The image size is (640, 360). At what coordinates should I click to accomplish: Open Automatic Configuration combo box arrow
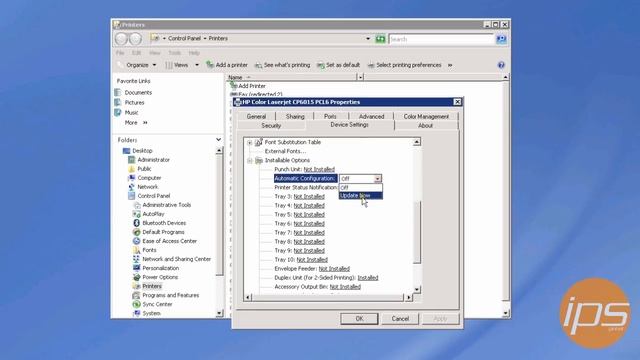point(377,178)
